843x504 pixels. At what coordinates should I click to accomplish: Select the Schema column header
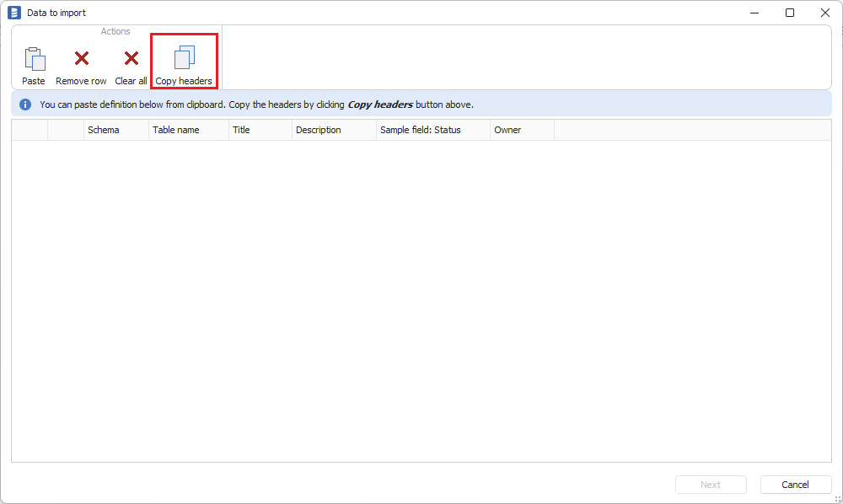tap(116, 130)
